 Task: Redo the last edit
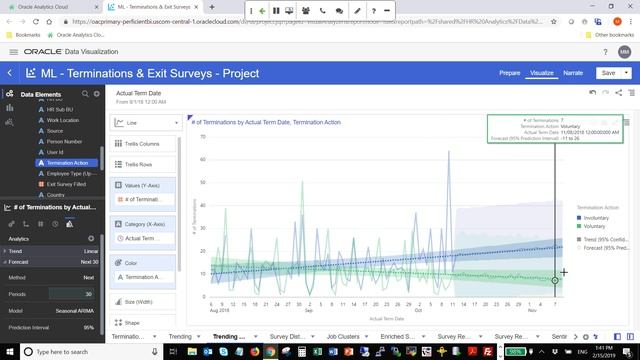tap(606, 93)
